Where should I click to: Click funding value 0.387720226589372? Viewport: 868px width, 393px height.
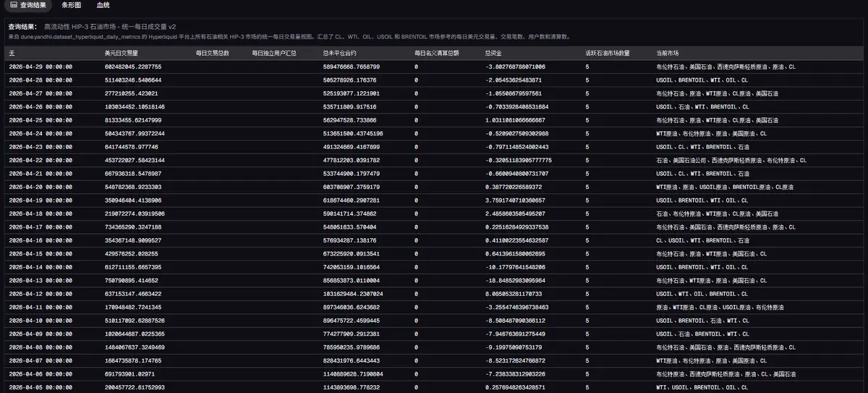(x=514, y=187)
